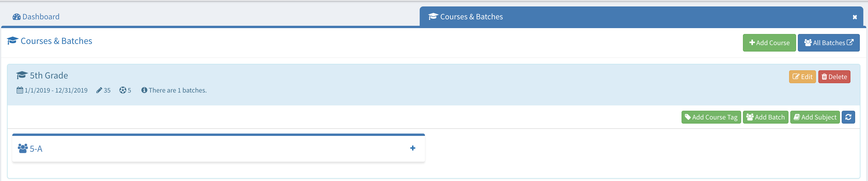868x181 pixels.
Task: Click the calendar icon beside course dates
Action: click(20, 90)
